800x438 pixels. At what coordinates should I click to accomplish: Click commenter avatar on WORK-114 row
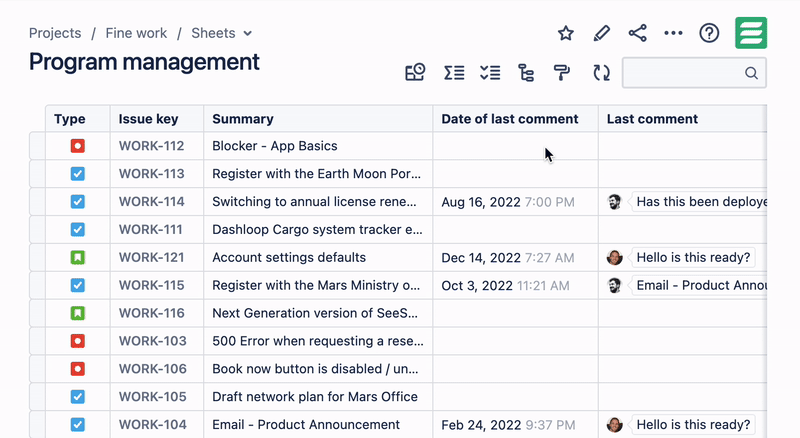[615, 202]
